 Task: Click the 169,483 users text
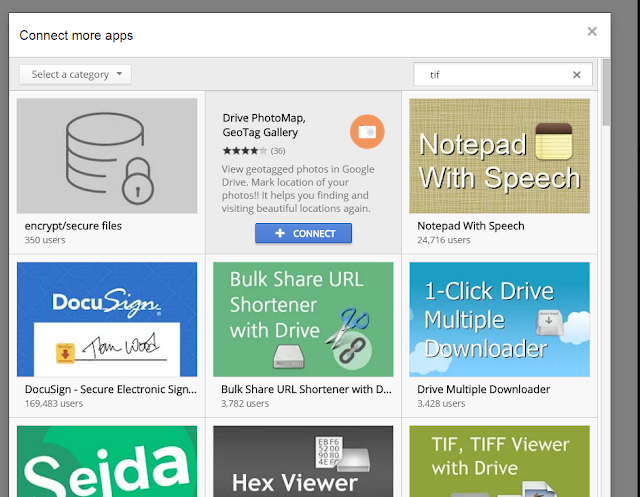54,404
